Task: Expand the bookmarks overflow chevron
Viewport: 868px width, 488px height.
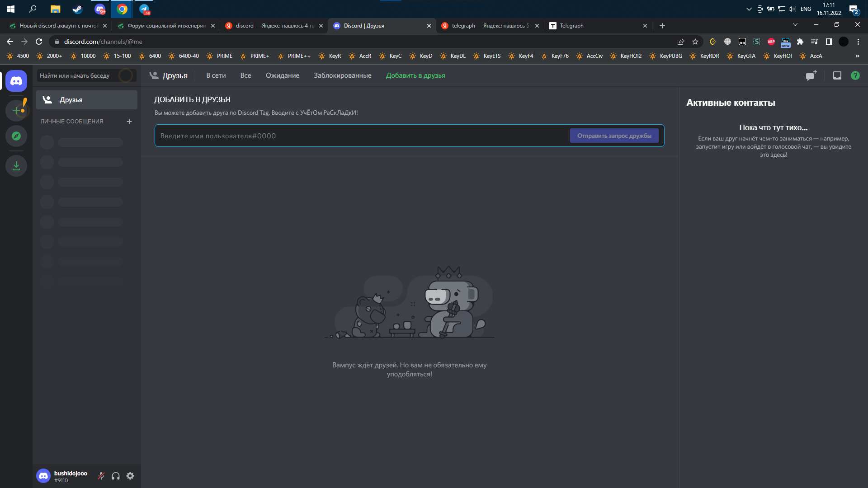Action: [857, 56]
